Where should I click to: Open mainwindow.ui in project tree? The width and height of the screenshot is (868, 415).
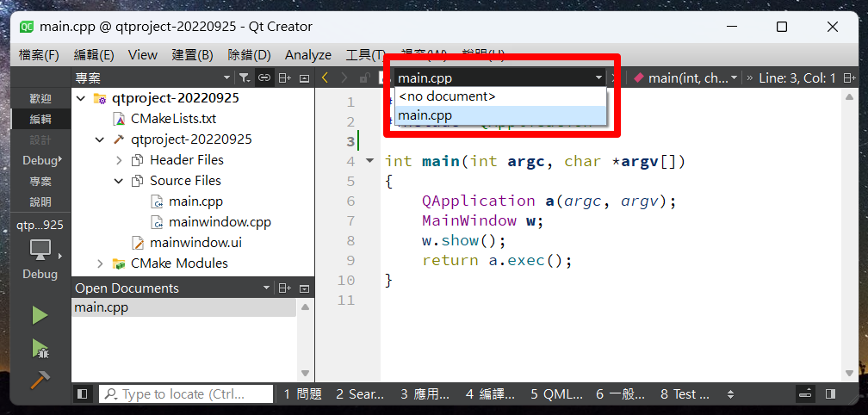click(x=195, y=243)
